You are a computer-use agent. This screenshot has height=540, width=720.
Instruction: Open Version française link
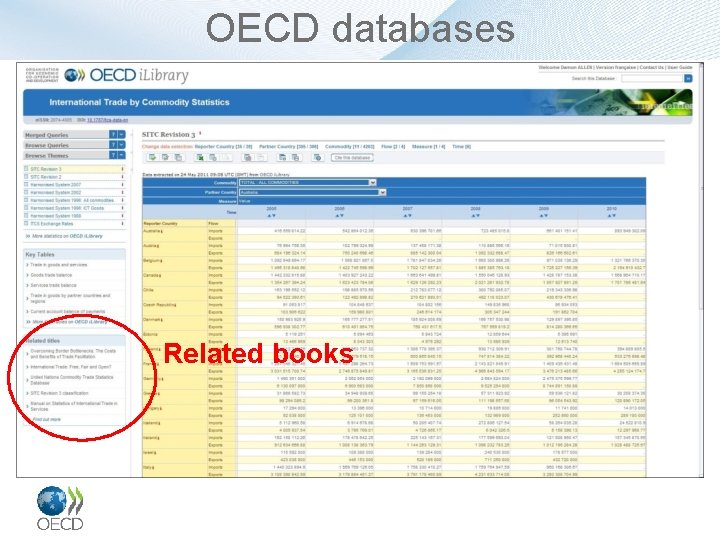[616, 68]
